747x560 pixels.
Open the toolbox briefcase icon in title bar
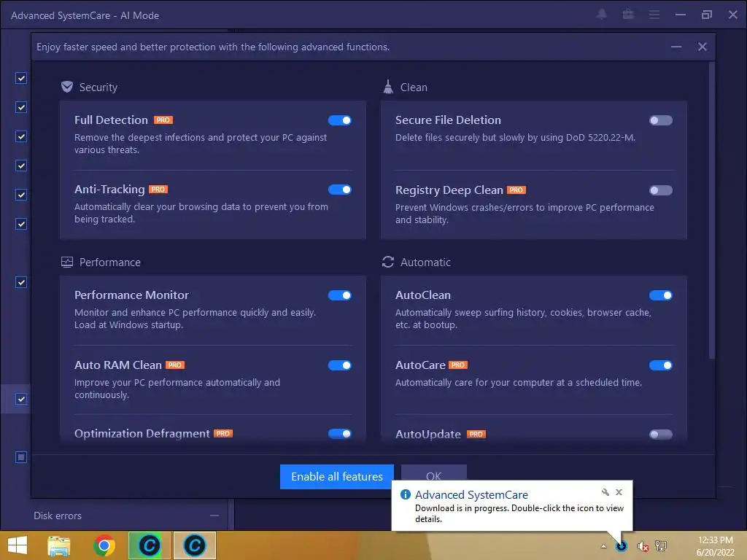pos(628,15)
